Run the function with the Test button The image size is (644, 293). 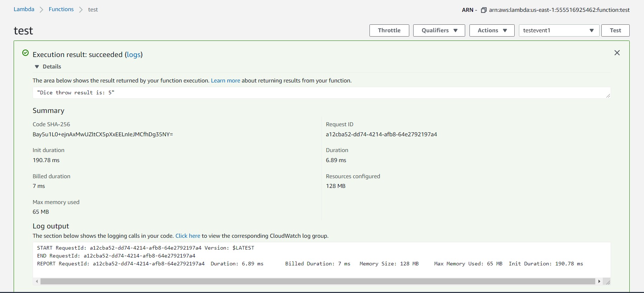[x=615, y=30]
